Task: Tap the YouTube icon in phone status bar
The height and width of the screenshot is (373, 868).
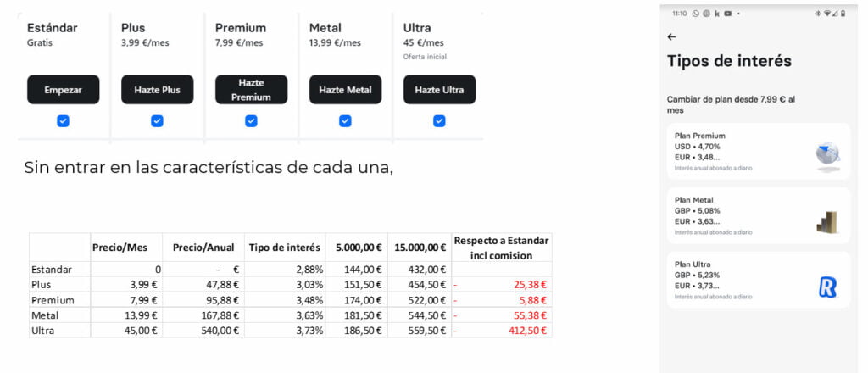Action: tap(727, 14)
